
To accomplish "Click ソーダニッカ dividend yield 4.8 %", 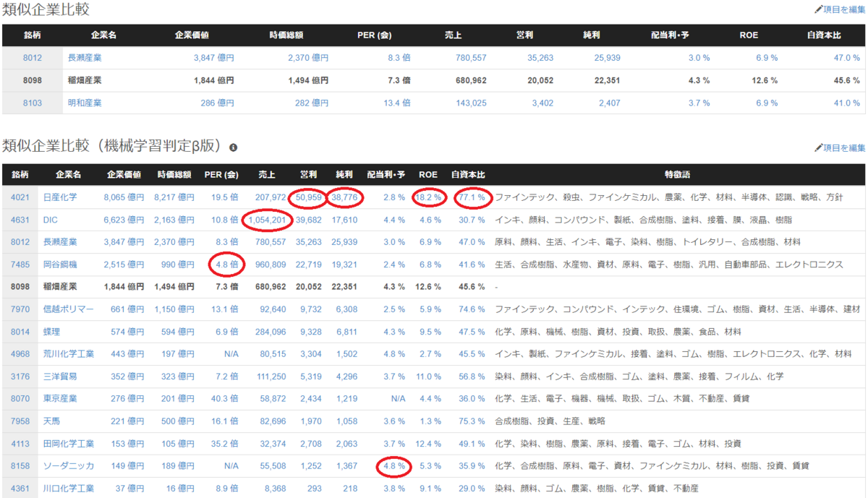I will [x=394, y=466].
